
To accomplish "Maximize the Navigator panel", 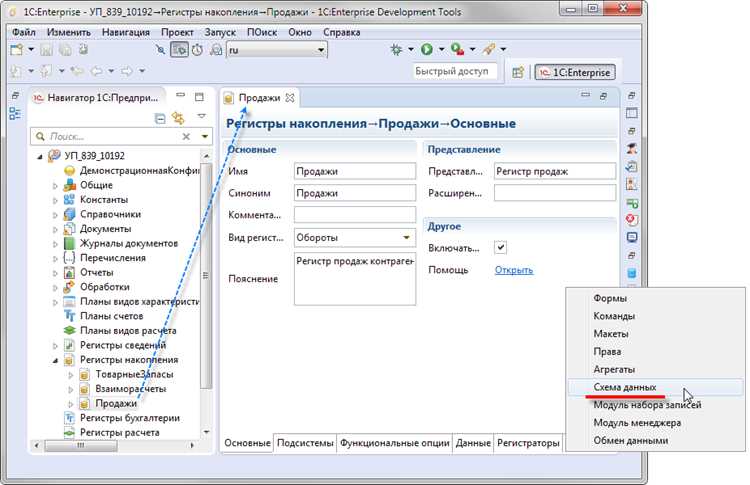I will click(199, 97).
